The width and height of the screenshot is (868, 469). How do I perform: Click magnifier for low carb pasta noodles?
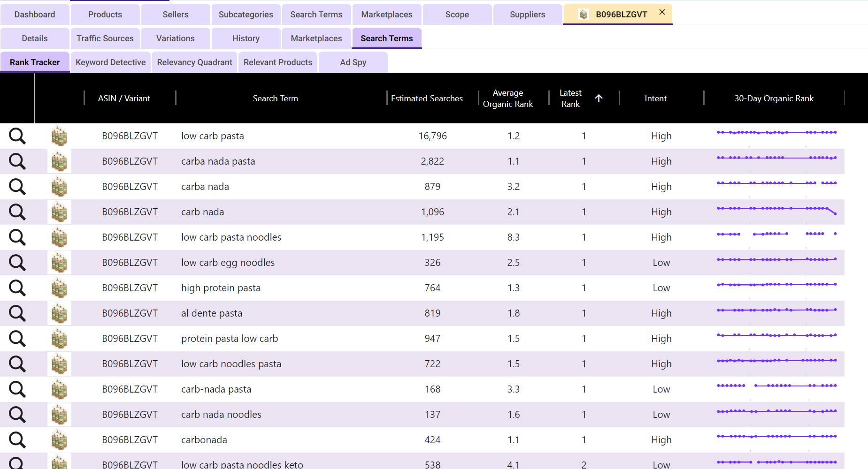(17, 237)
